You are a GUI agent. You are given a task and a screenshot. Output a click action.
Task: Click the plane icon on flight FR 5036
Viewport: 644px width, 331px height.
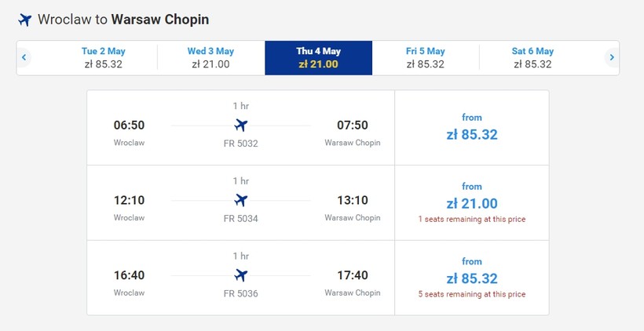coord(240,275)
